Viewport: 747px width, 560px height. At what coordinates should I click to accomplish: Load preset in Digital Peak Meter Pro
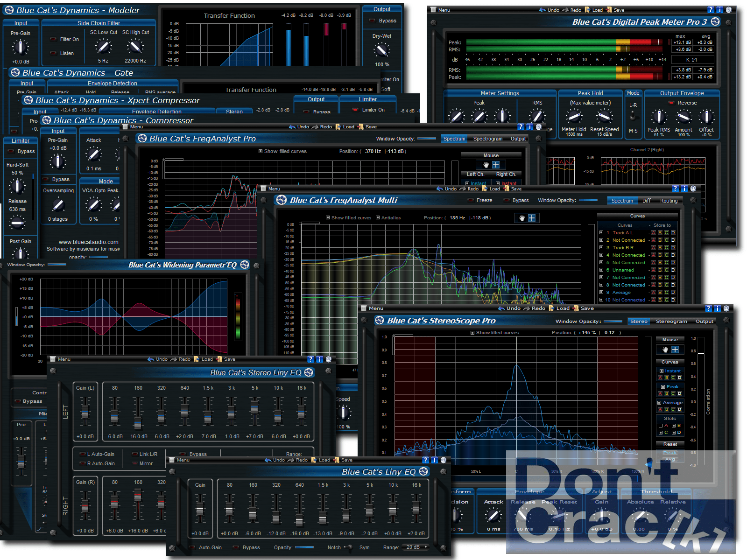coord(594,10)
